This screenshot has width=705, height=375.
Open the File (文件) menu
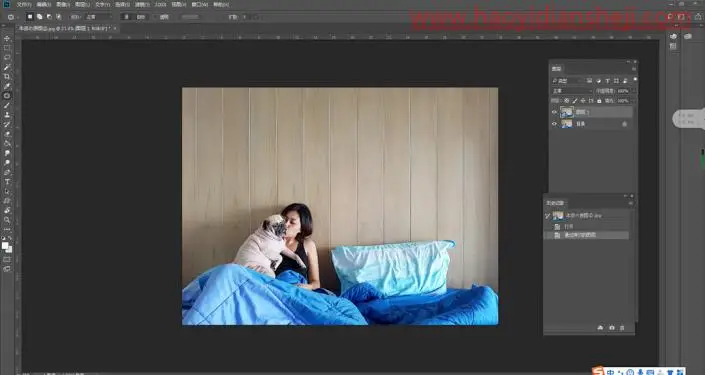point(24,4)
